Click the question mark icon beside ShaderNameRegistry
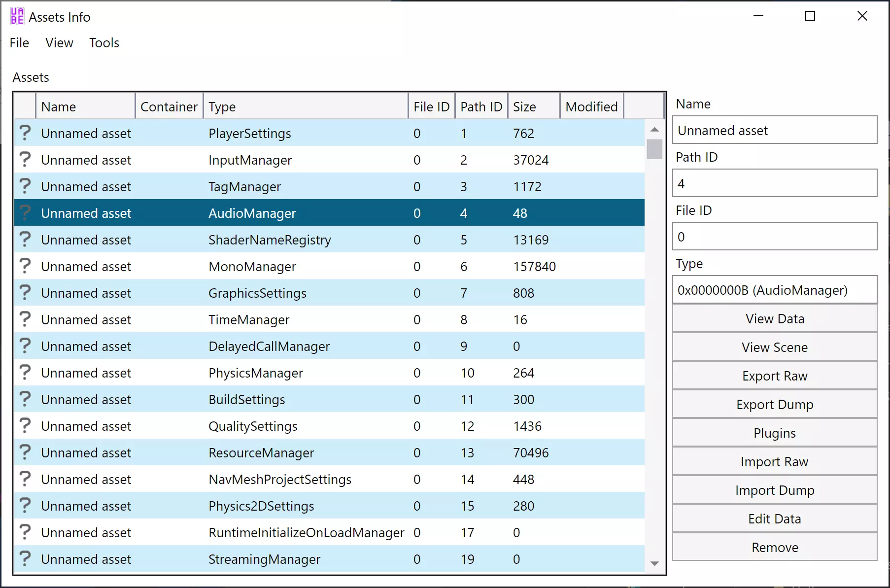 tap(25, 240)
